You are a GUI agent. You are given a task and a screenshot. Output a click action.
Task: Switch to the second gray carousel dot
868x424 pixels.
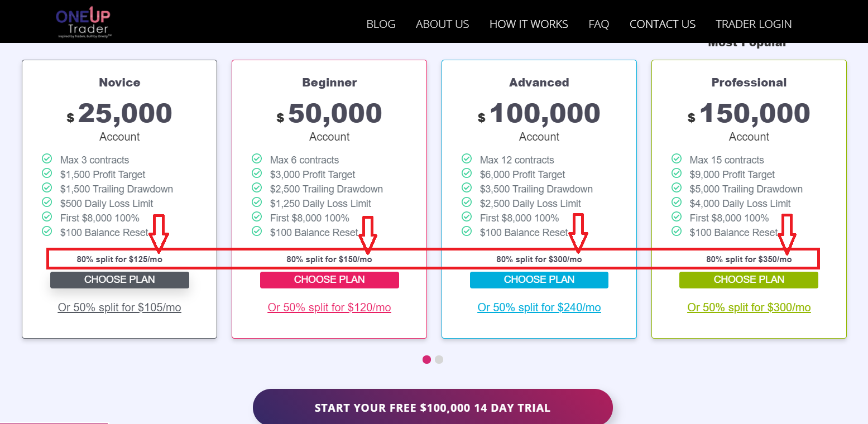(439, 359)
